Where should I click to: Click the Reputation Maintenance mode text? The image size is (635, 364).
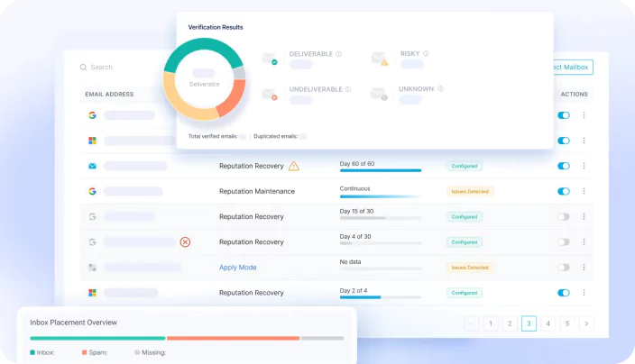pyautogui.click(x=257, y=191)
